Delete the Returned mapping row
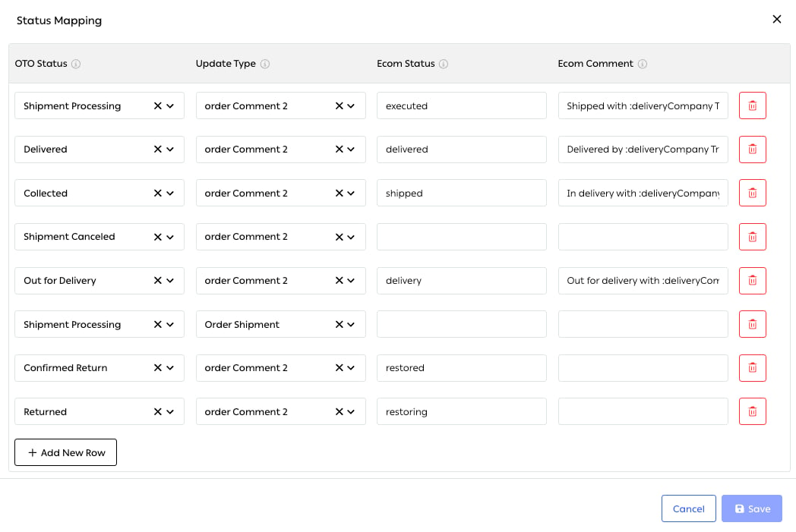Viewport: 796px width, 532px height. [753, 411]
